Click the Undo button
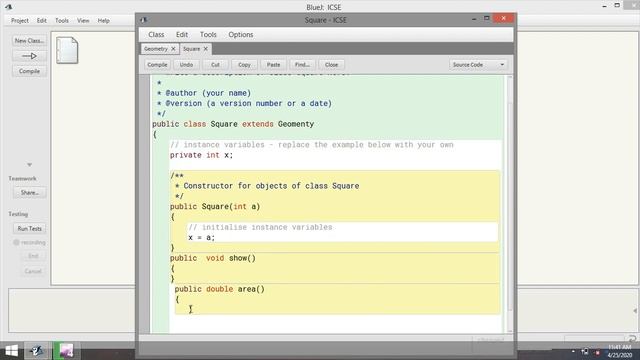This screenshot has width=640, height=360. (x=186, y=64)
